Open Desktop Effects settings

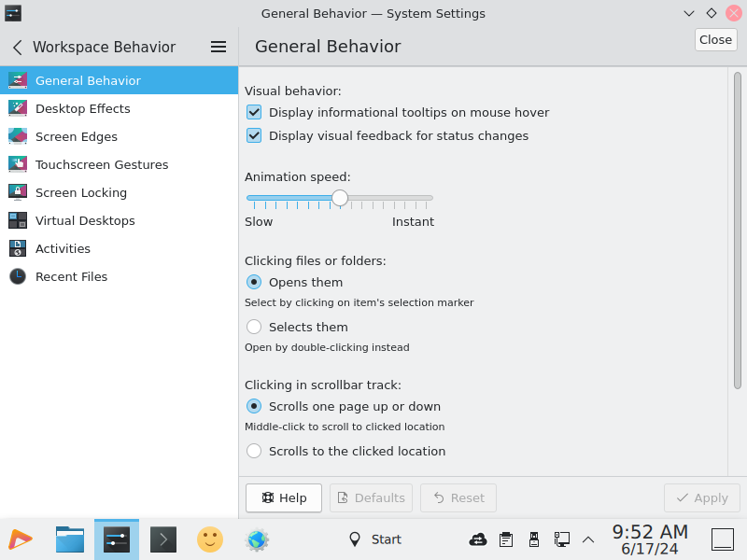coord(120,108)
